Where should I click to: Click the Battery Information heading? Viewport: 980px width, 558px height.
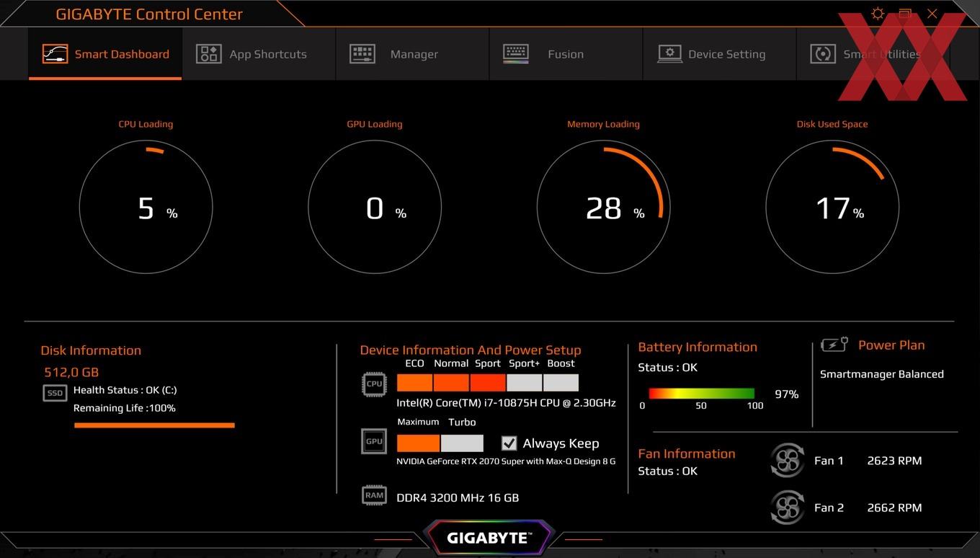click(x=698, y=347)
